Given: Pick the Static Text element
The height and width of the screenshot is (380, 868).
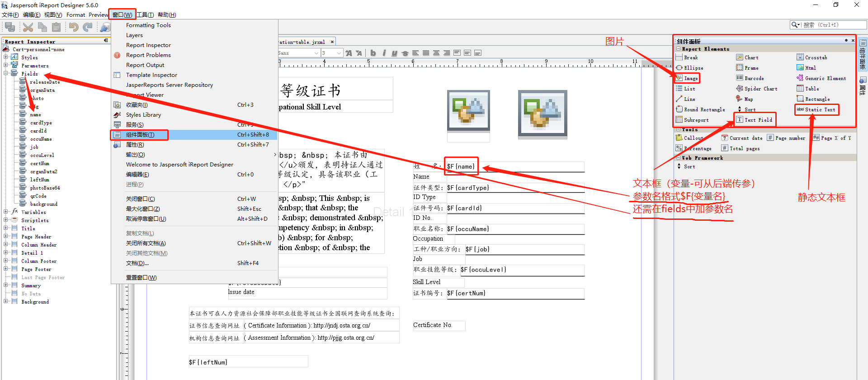Looking at the screenshot, I should pos(816,109).
